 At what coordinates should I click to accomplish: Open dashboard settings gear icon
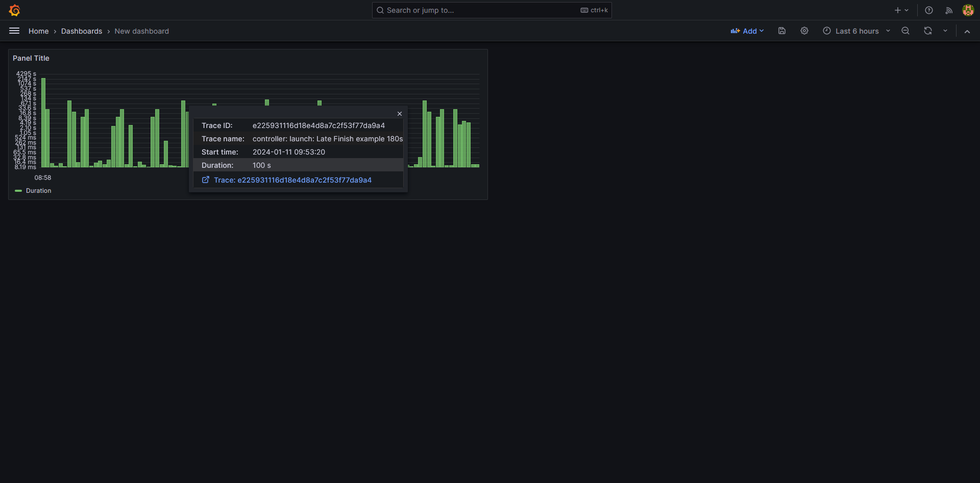pyautogui.click(x=804, y=31)
